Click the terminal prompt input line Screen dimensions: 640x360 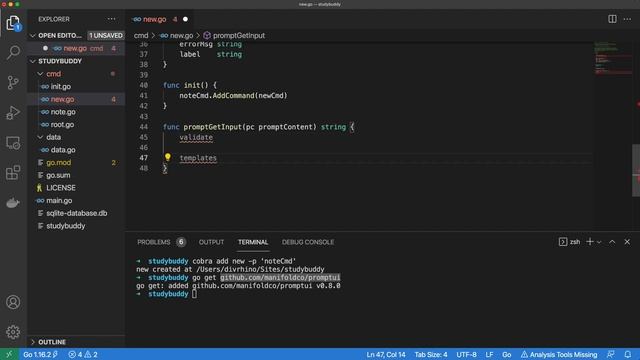(x=194, y=294)
